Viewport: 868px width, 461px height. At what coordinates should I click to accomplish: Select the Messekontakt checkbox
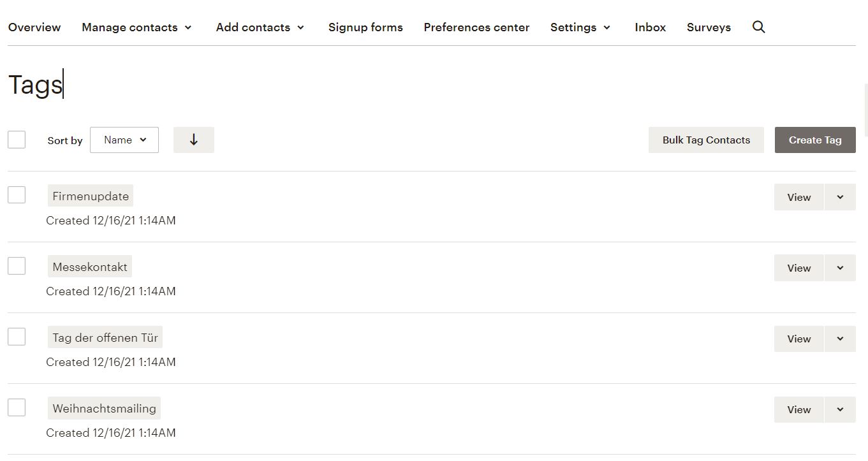pyautogui.click(x=17, y=265)
